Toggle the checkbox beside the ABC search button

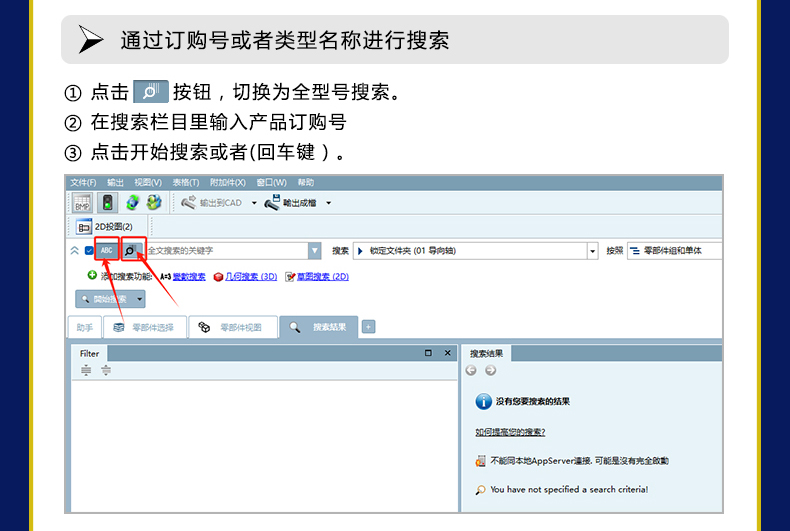tap(89, 250)
